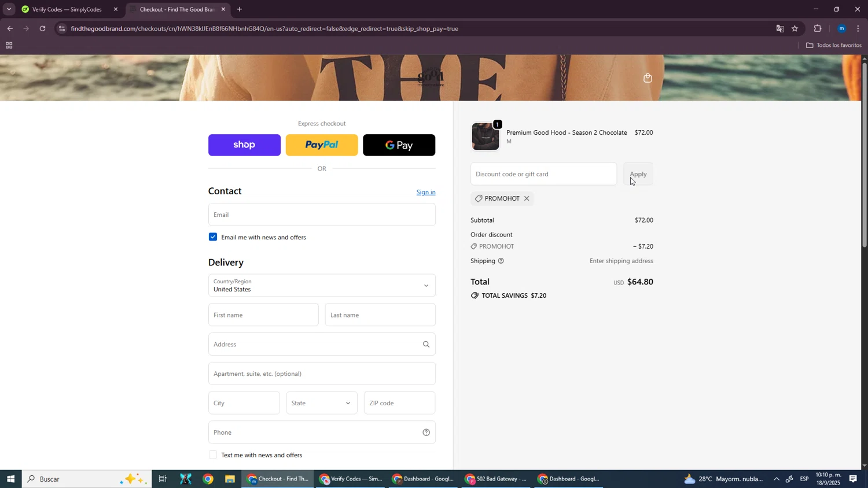Remove the PROMOHOT discount code tag
Screen dimensions: 868x488
click(527, 198)
